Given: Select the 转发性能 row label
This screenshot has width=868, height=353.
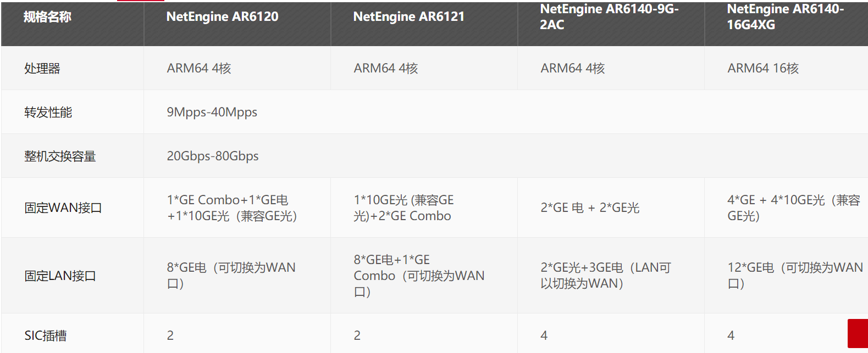Looking at the screenshot, I should coord(48,113).
